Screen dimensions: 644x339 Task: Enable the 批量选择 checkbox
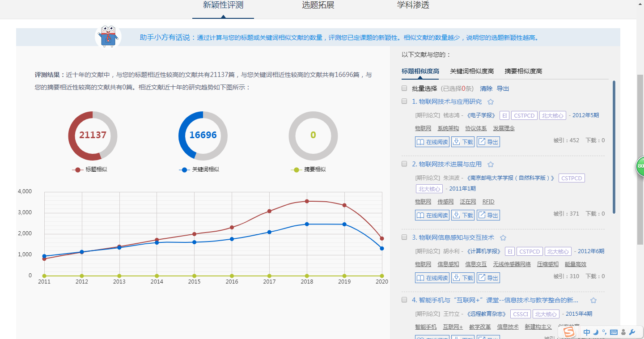point(404,89)
